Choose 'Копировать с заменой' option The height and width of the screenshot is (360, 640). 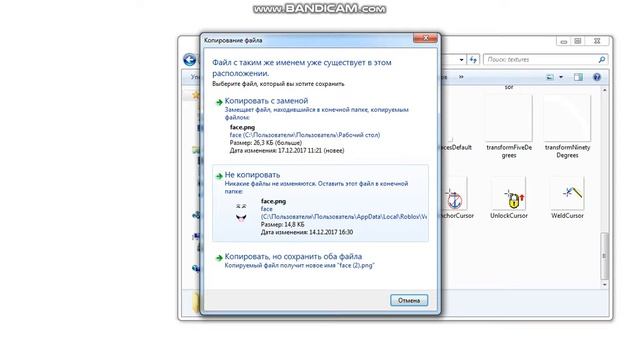click(x=320, y=127)
